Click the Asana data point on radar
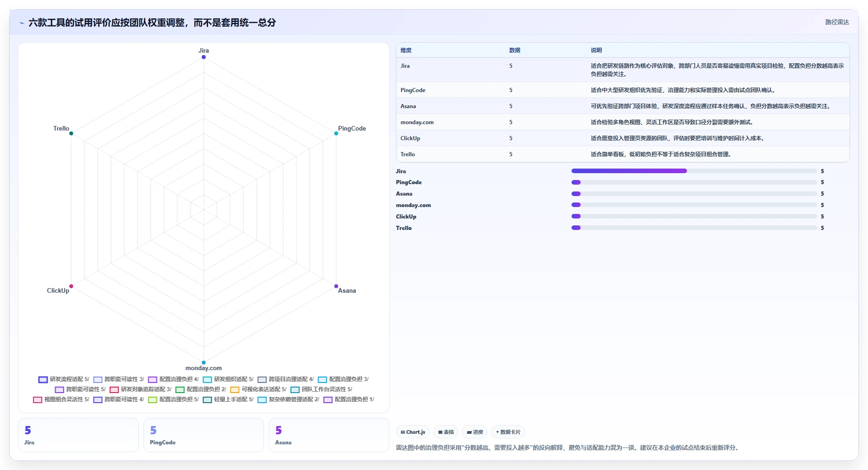 [x=336, y=286]
